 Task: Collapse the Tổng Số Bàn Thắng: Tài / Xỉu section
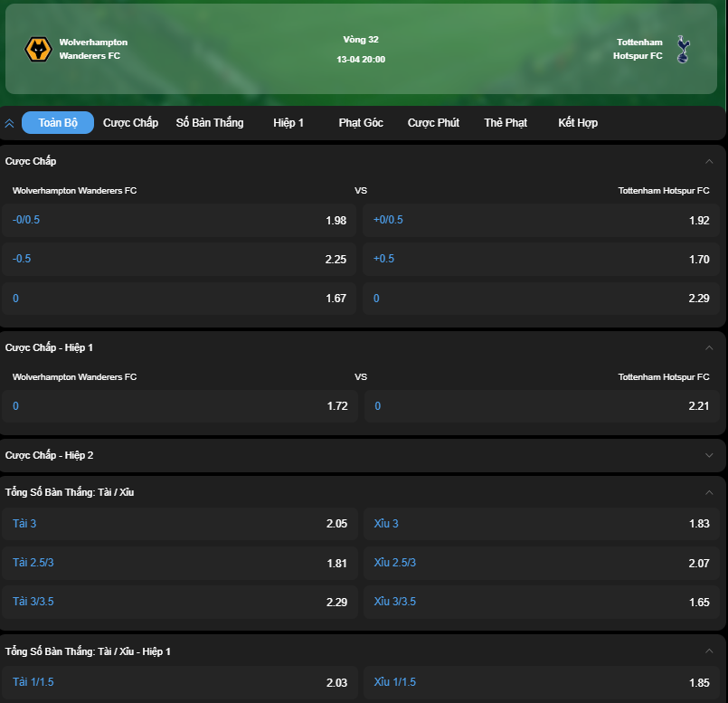(709, 492)
